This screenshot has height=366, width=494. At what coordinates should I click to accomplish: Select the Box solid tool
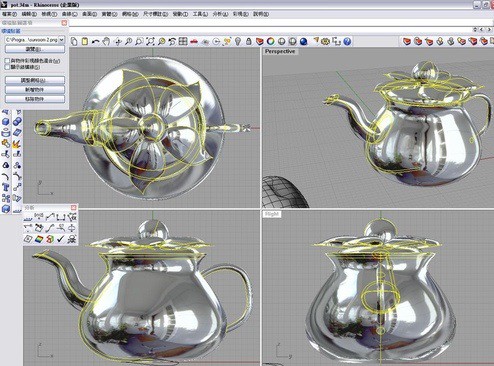coord(6,122)
